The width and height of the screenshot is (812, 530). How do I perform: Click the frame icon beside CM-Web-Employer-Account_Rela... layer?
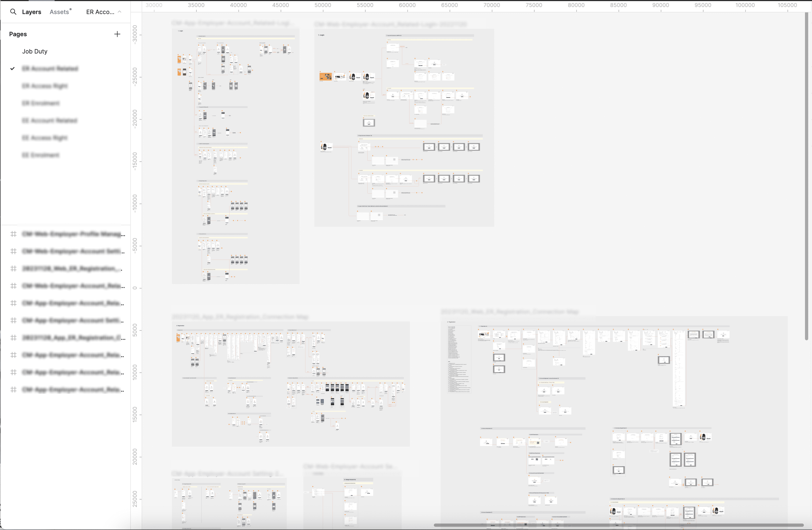(14, 286)
